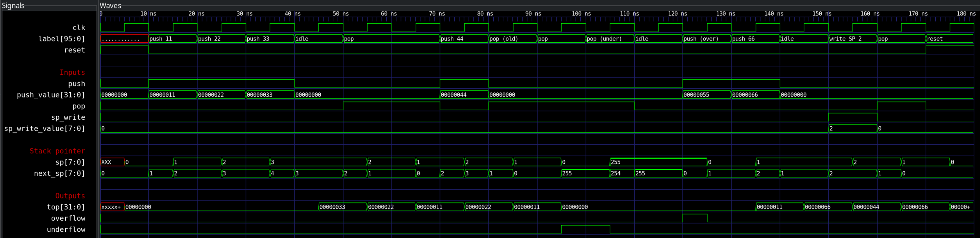Screen dimensions: 980x238
Task: Click the 255 value in the sp[7:0] row
Action: click(659, 162)
